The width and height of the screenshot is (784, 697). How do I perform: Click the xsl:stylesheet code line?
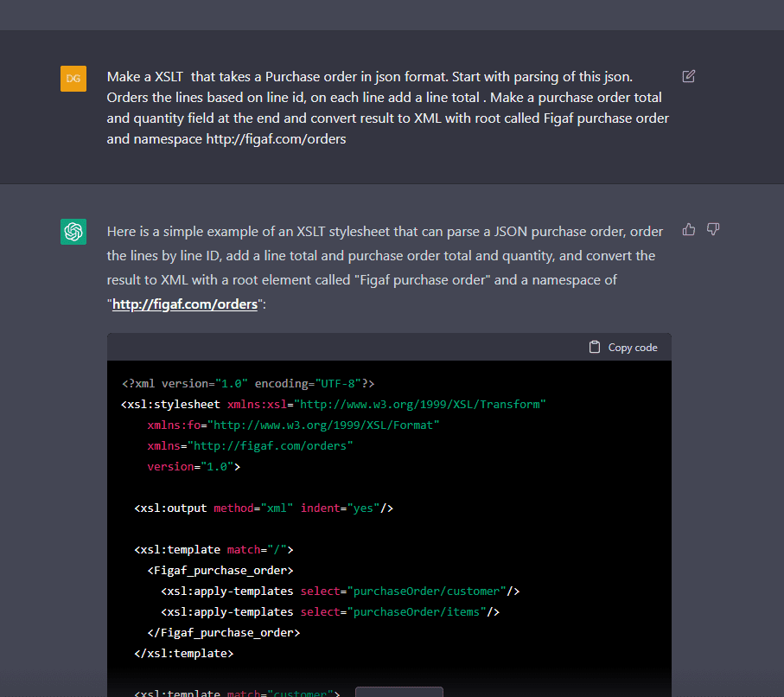click(334, 405)
